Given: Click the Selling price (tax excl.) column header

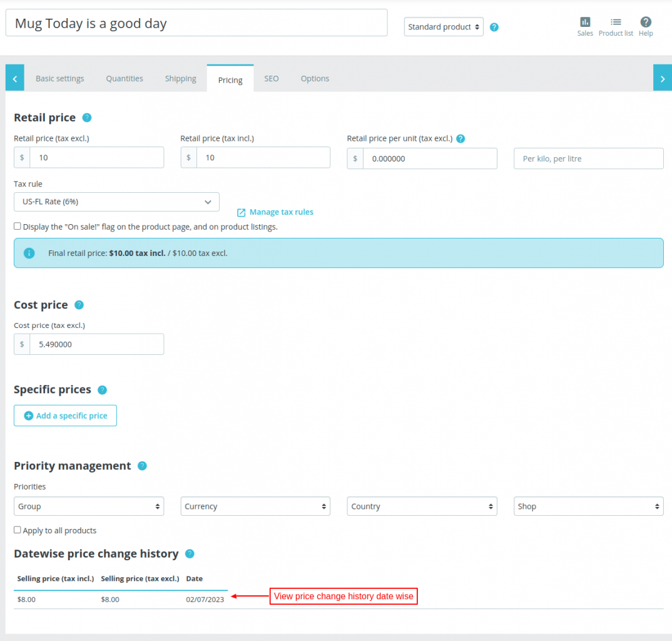Looking at the screenshot, I should pos(140,578).
